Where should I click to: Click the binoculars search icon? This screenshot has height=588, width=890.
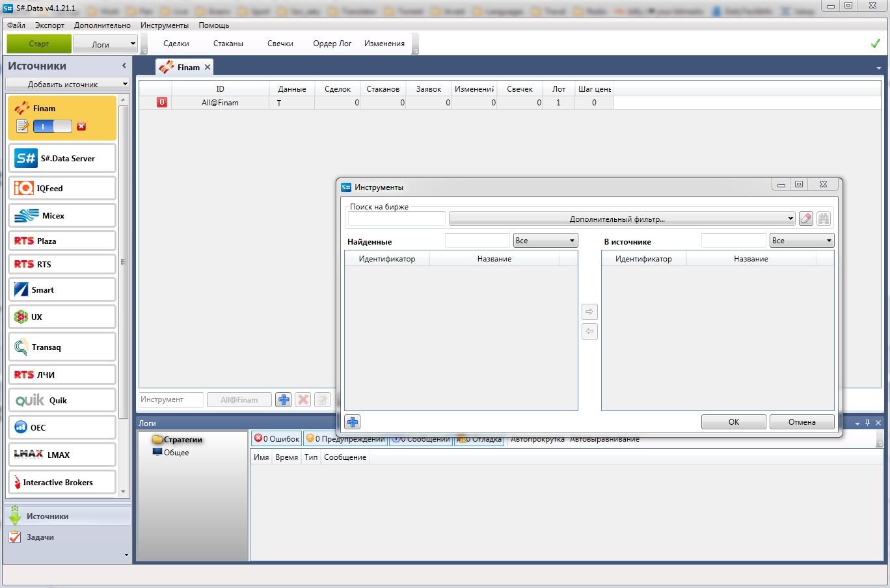pyautogui.click(x=824, y=219)
